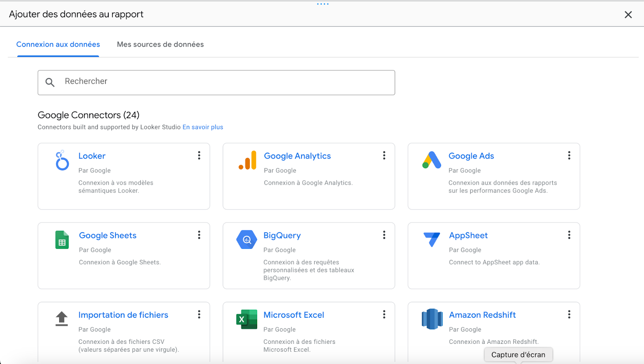
Task: Choose the BigQuery connector title
Action: (x=282, y=236)
